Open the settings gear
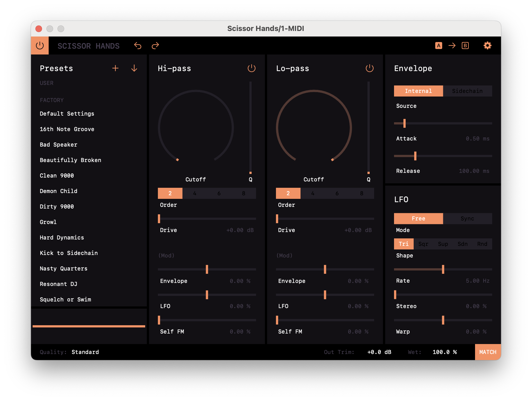The image size is (532, 401). [487, 46]
